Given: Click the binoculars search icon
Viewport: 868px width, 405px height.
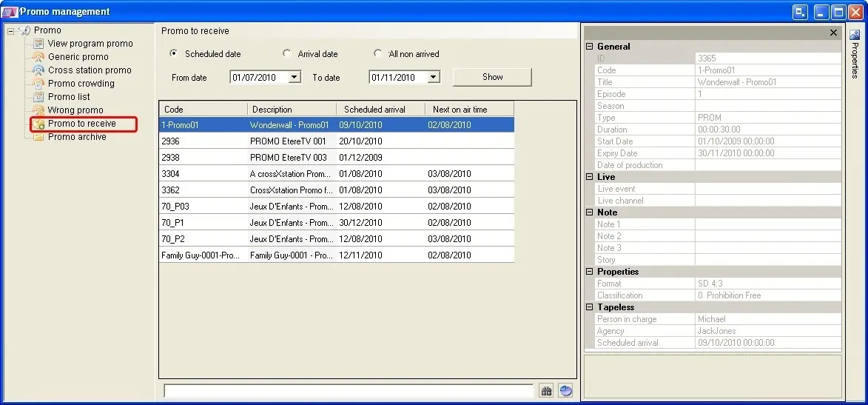Looking at the screenshot, I should [x=546, y=391].
